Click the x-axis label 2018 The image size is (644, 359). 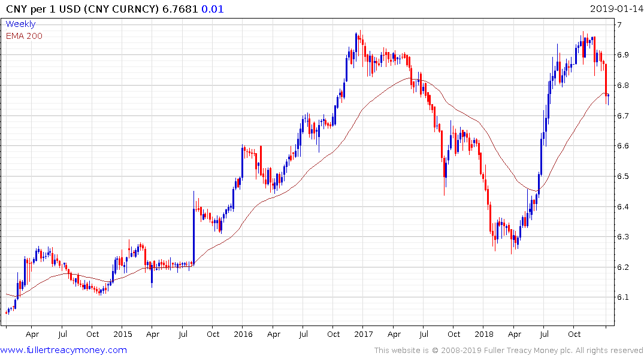pos(484,334)
